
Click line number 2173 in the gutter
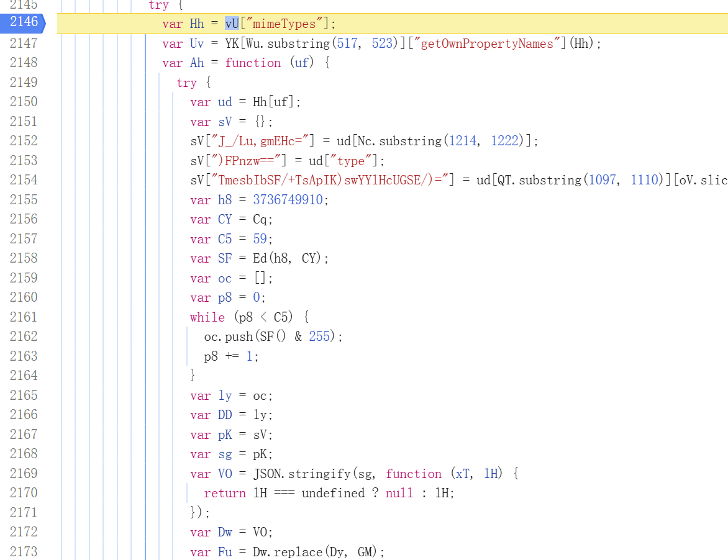click(24, 551)
